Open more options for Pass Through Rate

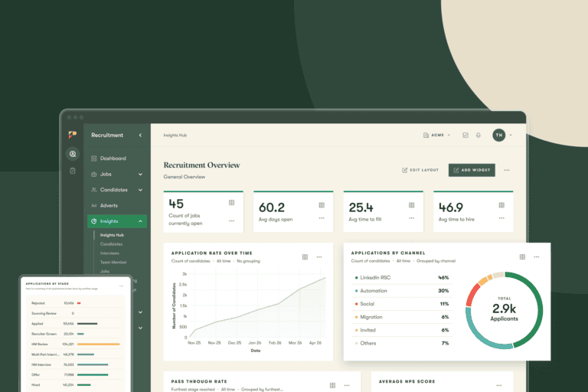347,386
